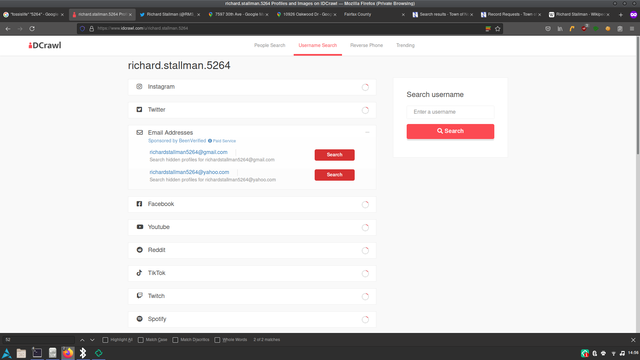This screenshot has height=360, width=640.
Task: Click the Search button under Search username
Action: click(x=450, y=131)
